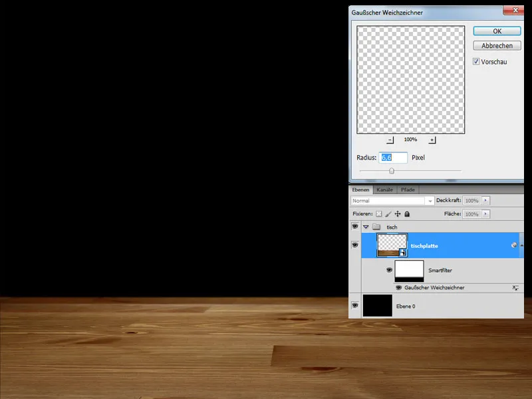Click the tisch group folder icon
The height and width of the screenshot is (399, 532).
pos(376,227)
